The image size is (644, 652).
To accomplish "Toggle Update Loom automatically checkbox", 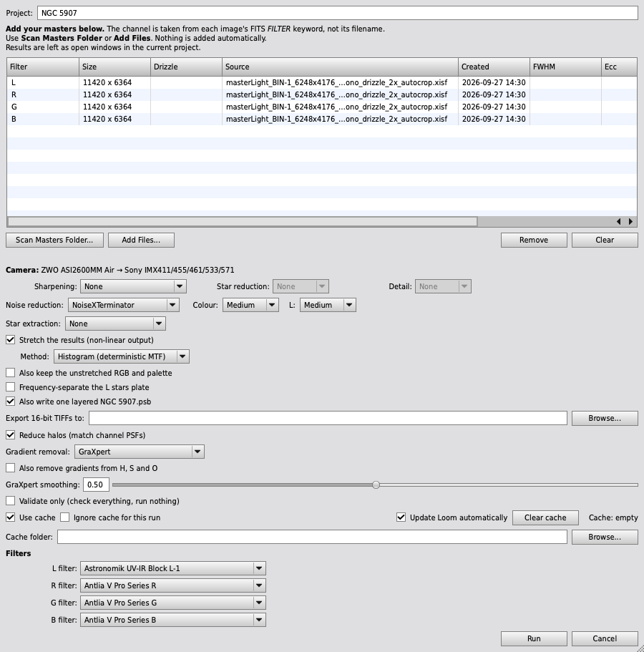I will pyautogui.click(x=401, y=517).
